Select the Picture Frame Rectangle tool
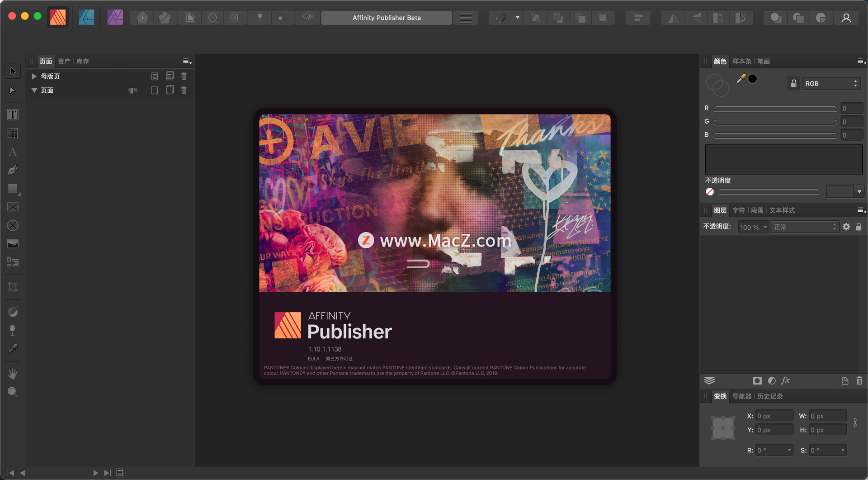Image resolution: width=868 pixels, height=480 pixels. (13, 207)
